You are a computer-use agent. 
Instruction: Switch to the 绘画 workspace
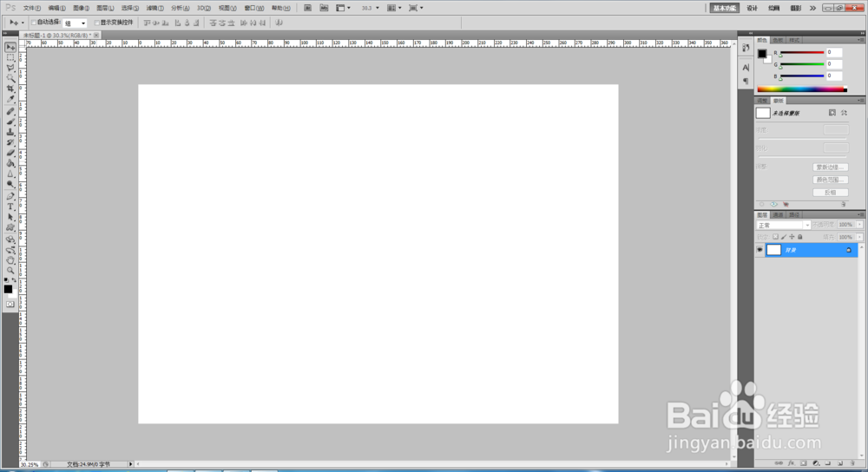click(x=774, y=9)
